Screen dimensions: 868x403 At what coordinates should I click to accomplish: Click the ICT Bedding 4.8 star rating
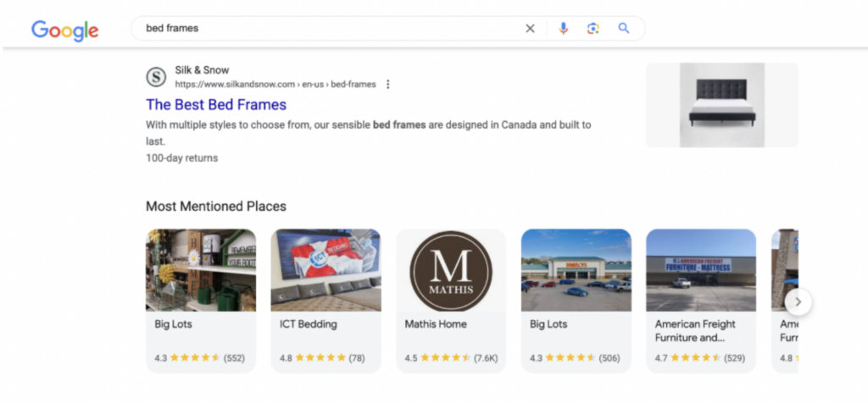322,358
